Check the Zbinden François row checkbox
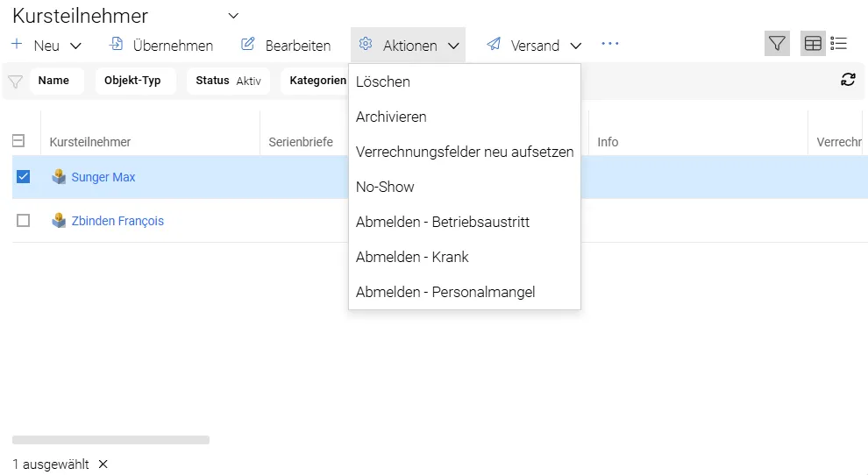 24,221
